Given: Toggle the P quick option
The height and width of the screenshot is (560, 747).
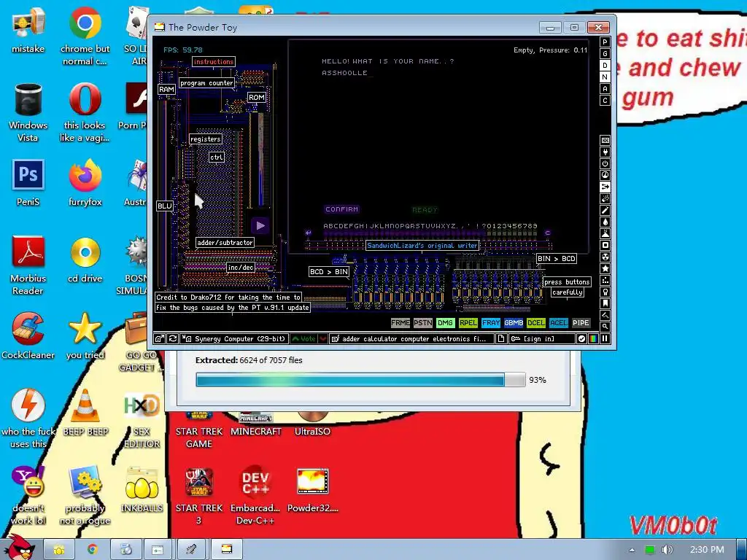Looking at the screenshot, I should tap(605, 42).
